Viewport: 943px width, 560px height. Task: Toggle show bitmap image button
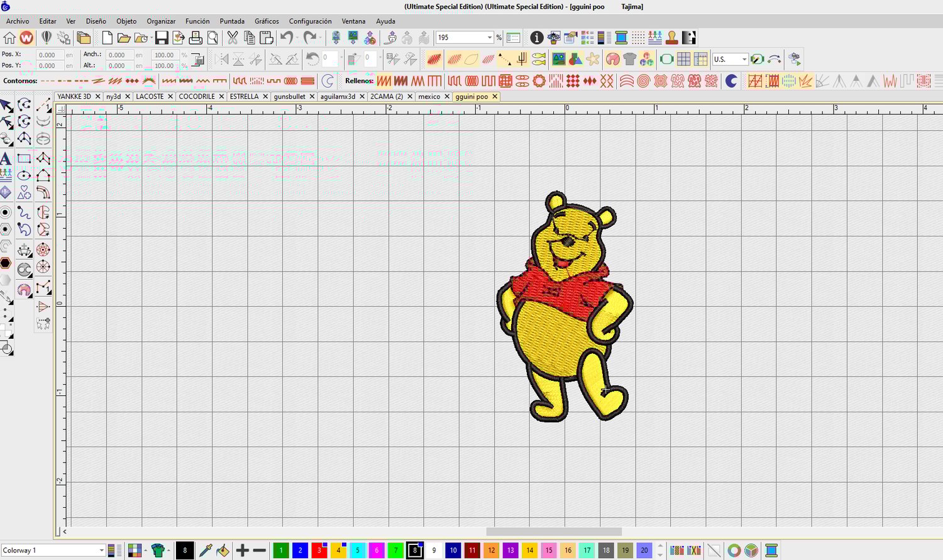point(558,59)
